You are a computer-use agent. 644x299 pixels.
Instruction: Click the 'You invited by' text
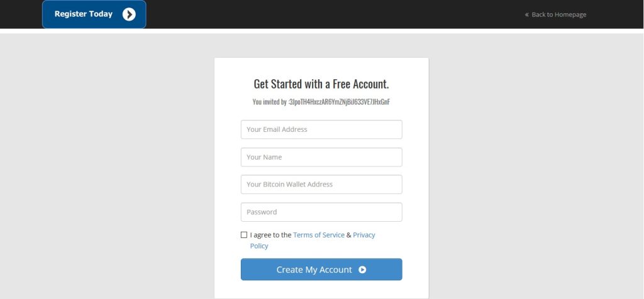pos(269,102)
